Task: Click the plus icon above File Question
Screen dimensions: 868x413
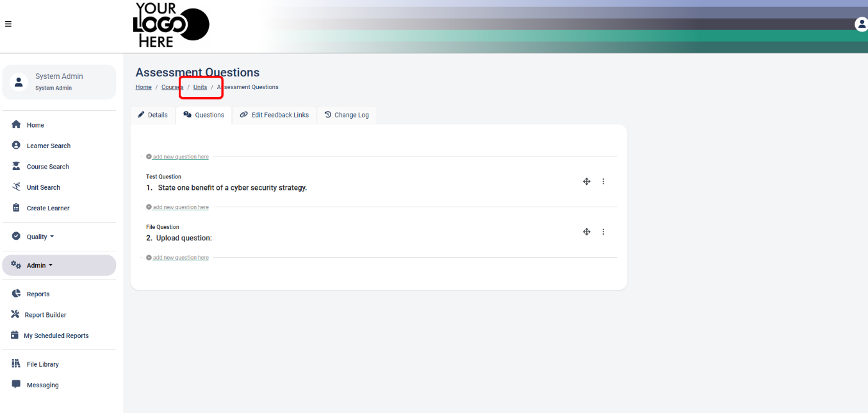Action: (149, 207)
